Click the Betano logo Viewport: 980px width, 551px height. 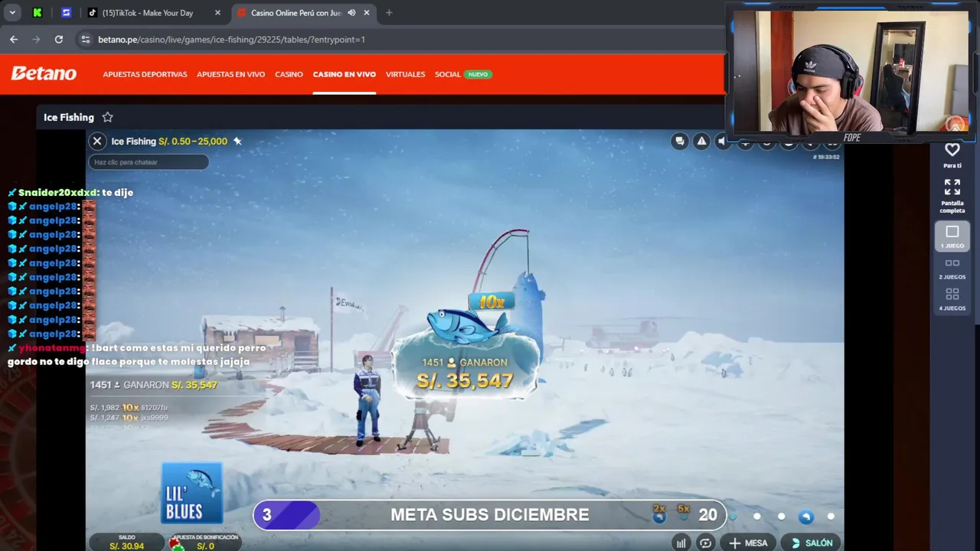(x=44, y=73)
